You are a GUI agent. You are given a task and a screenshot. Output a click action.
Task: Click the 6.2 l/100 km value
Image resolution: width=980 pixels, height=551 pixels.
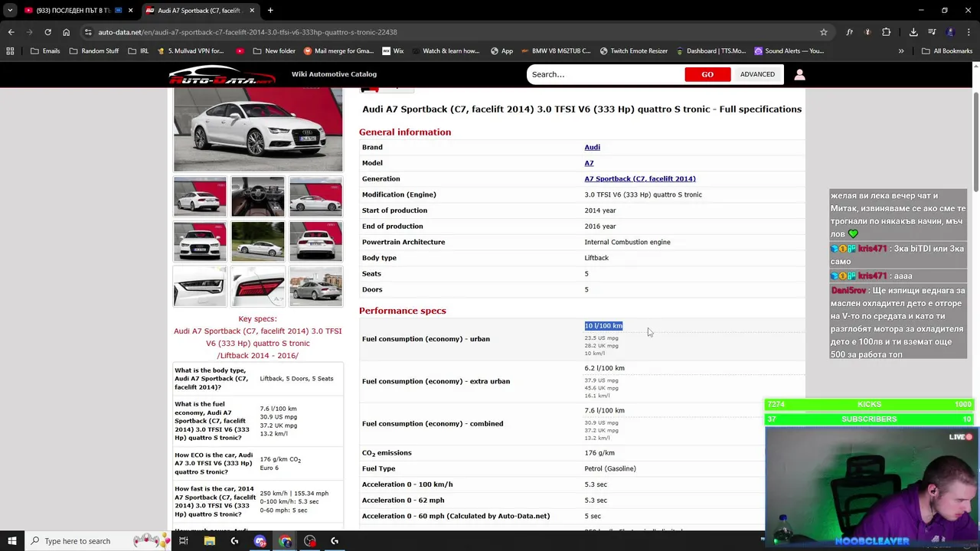tap(604, 368)
